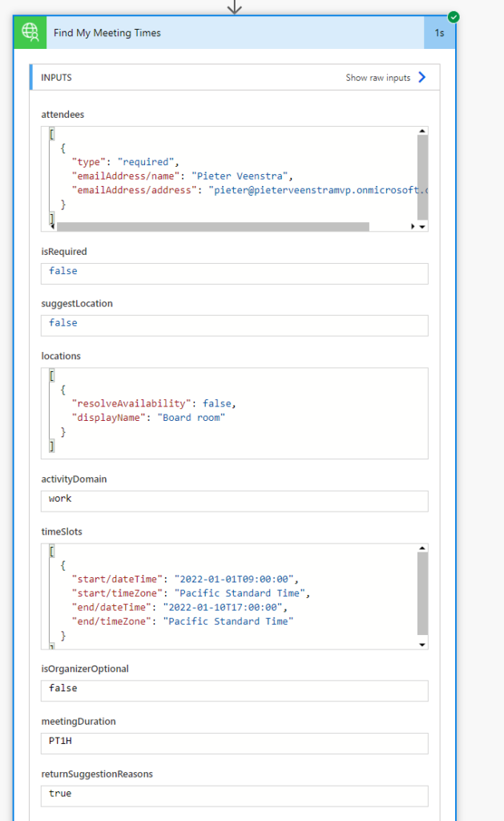The image size is (504, 821).
Task: Click the activityDomain label
Action: 74,479
